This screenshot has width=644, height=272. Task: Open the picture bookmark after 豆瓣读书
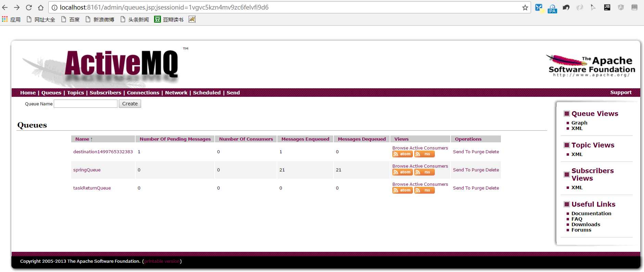pos(192,20)
